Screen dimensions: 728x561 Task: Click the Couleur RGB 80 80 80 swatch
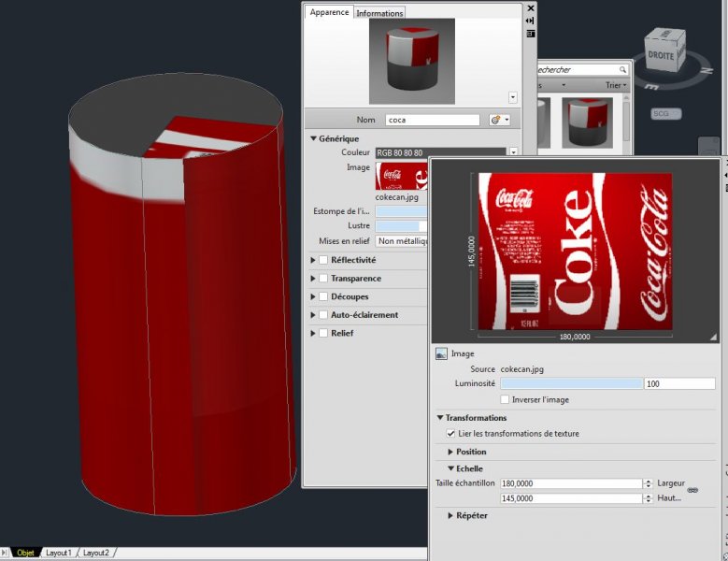pyautogui.click(x=440, y=152)
